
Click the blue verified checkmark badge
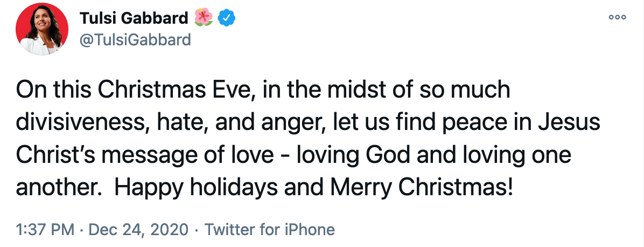point(226,18)
